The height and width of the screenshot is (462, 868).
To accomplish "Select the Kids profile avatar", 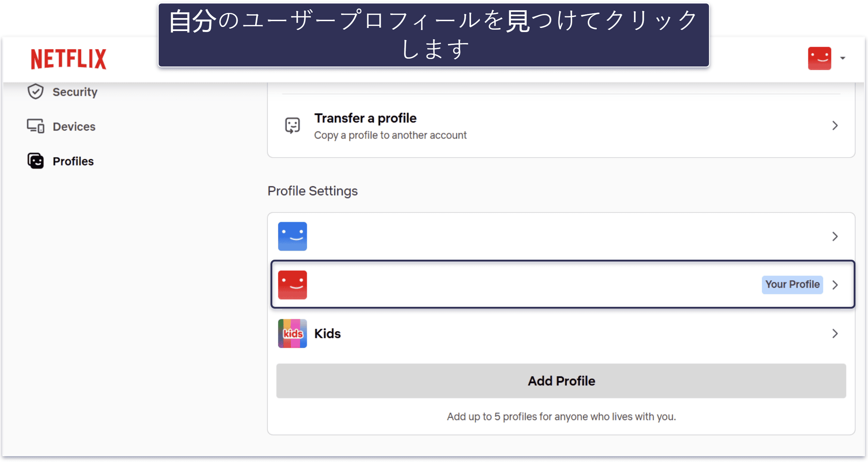I will click(x=292, y=333).
